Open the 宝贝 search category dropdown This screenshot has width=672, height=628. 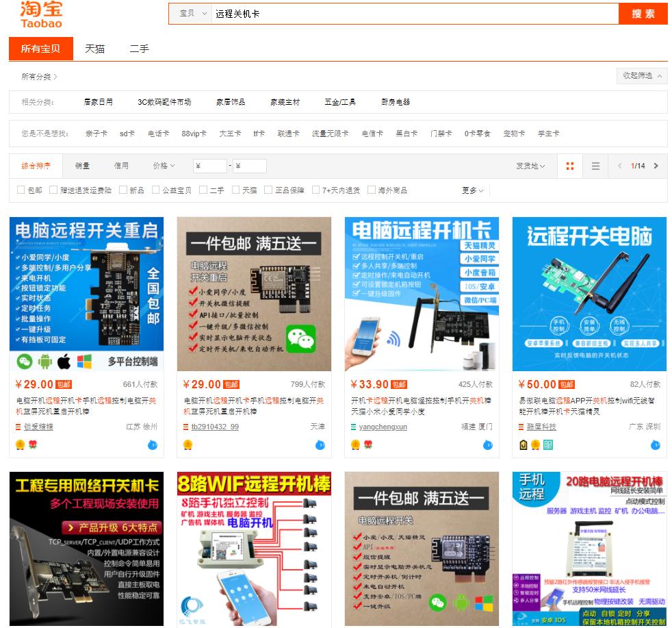(192, 13)
